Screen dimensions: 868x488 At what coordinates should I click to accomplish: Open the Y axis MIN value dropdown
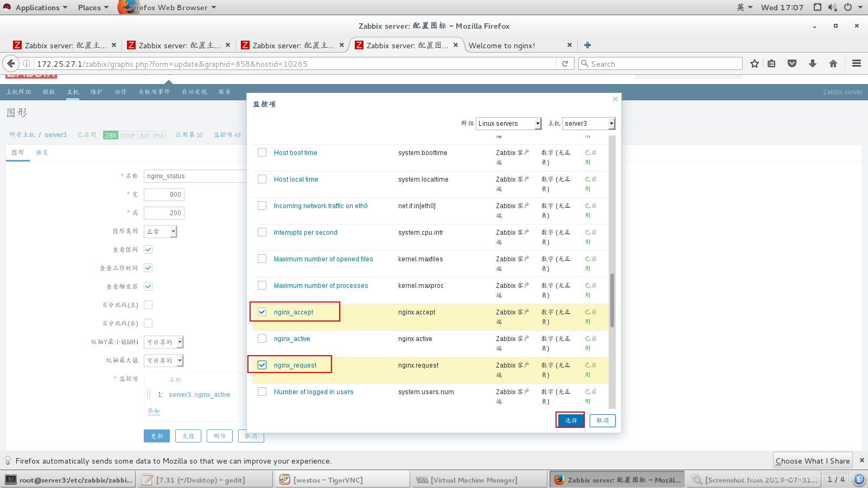pos(164,342)
